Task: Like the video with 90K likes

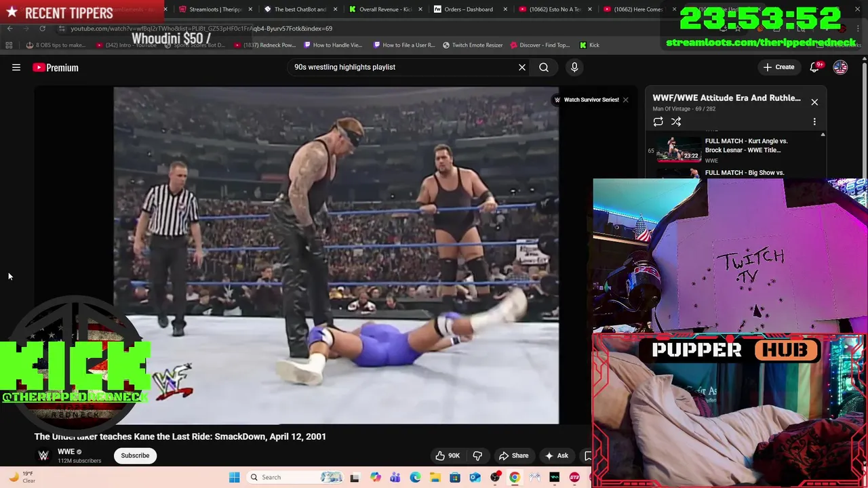Action: (447, 455)
